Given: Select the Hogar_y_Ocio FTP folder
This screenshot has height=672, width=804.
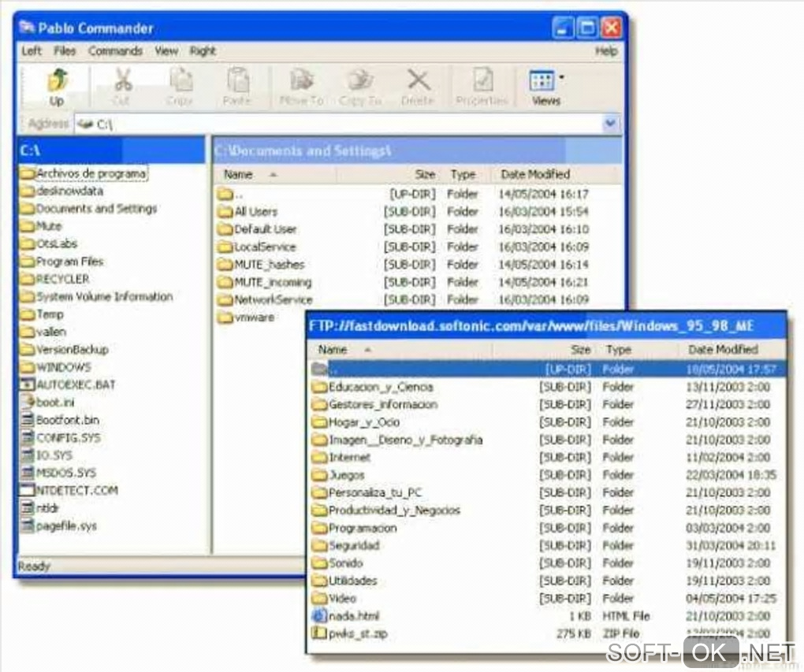Looking at the screenshot, I should (355, 422).
